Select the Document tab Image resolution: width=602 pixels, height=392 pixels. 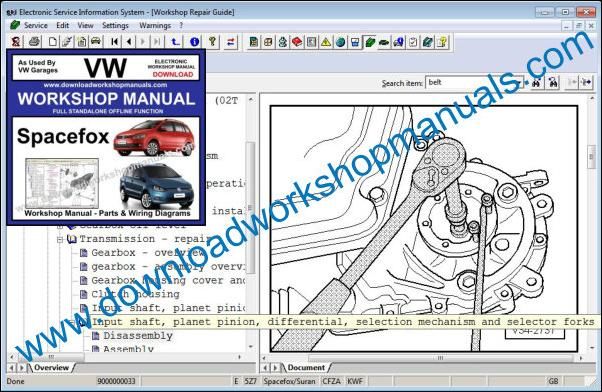(306, 367)
